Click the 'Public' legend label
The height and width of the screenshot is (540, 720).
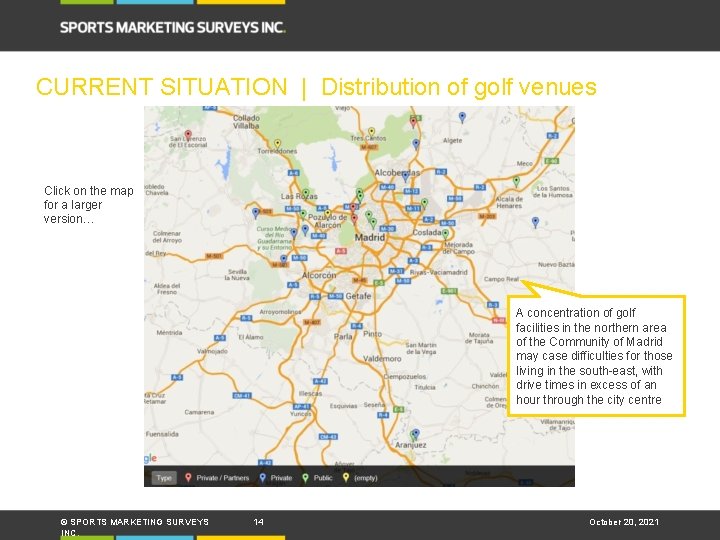(x=323, y=478)
